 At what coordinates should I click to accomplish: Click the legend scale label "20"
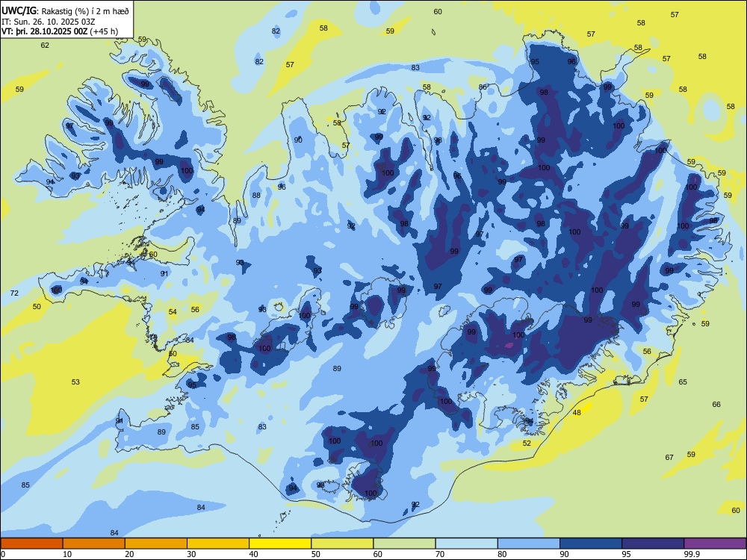129,554
